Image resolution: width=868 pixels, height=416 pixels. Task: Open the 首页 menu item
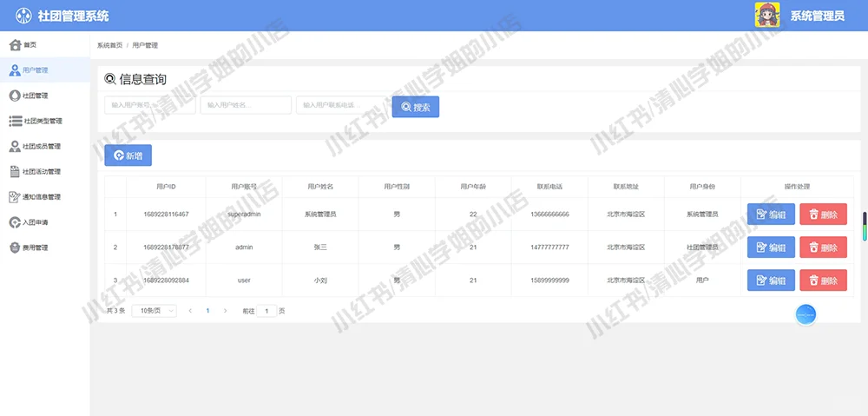[x=45, y=45]
